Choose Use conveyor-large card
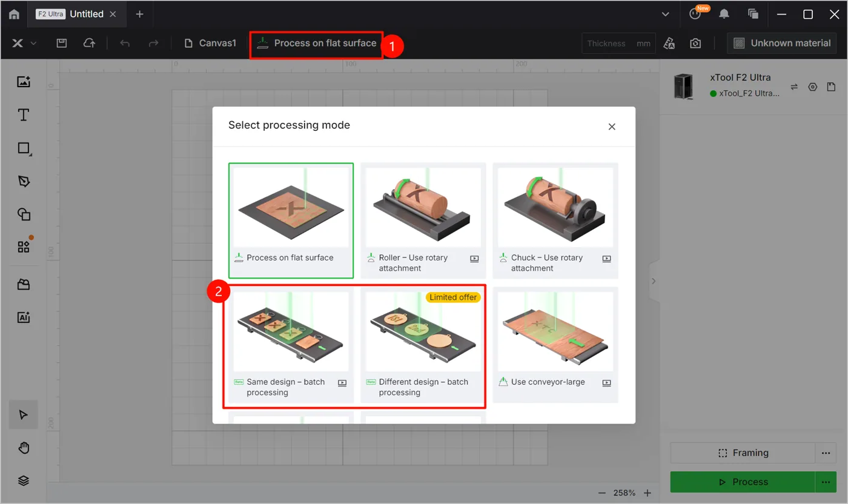Viewport: 848px width, 504px height. (x=555, y=345)
